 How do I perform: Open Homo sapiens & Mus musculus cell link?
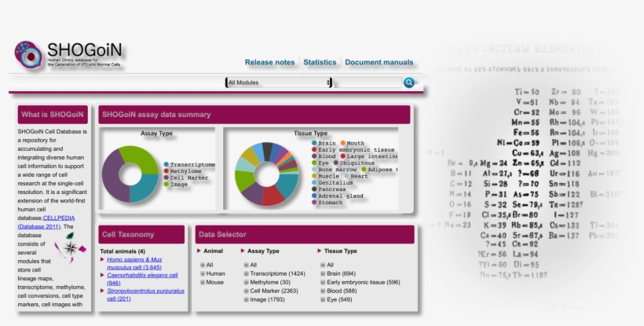coord(134,264)
